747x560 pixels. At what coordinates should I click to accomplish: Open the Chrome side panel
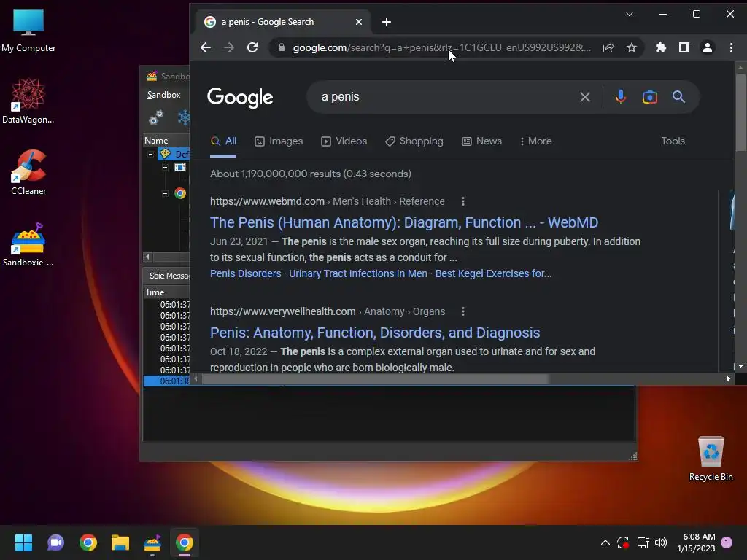tap(684, 47)
